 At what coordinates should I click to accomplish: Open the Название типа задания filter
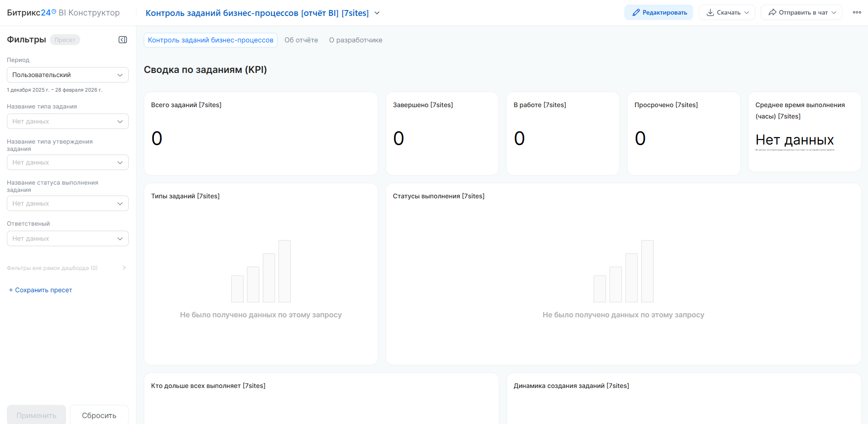point(68,121)
